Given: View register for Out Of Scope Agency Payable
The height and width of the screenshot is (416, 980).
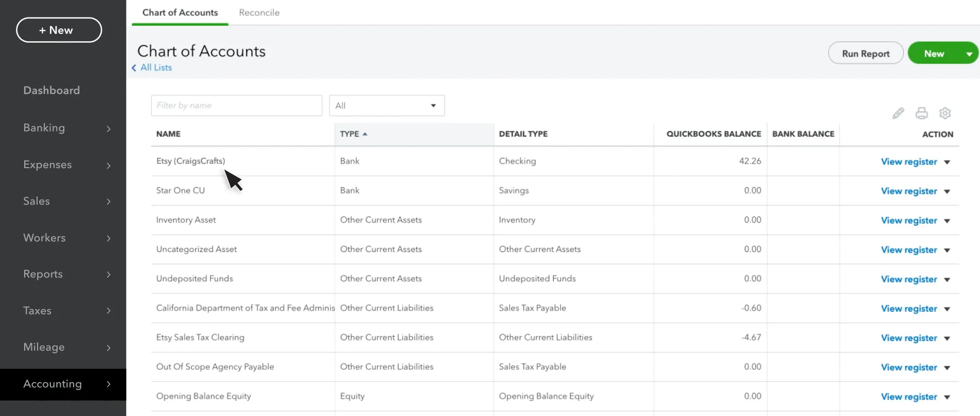Looking at the screenshot, I should point(909,367).
